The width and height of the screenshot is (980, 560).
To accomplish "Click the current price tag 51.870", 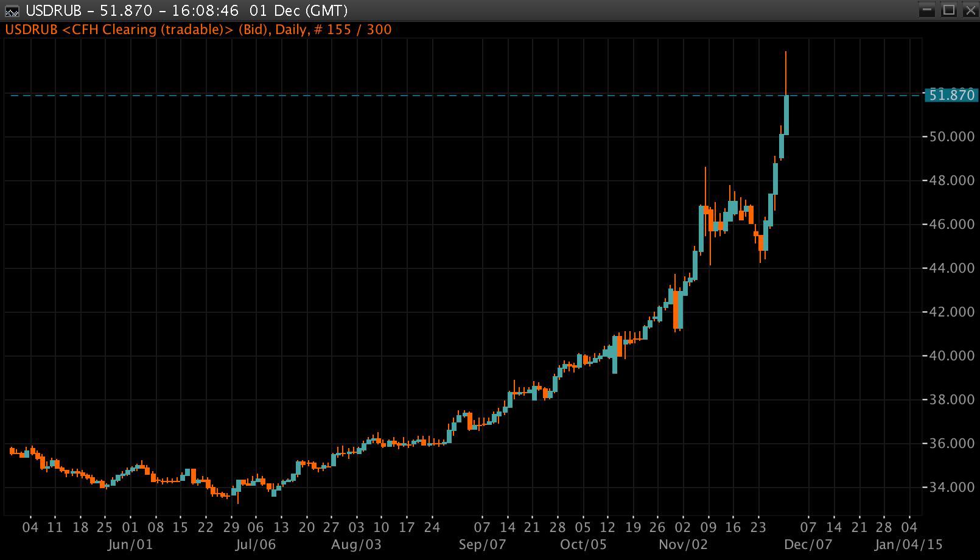I will click(x=951, y=95).
